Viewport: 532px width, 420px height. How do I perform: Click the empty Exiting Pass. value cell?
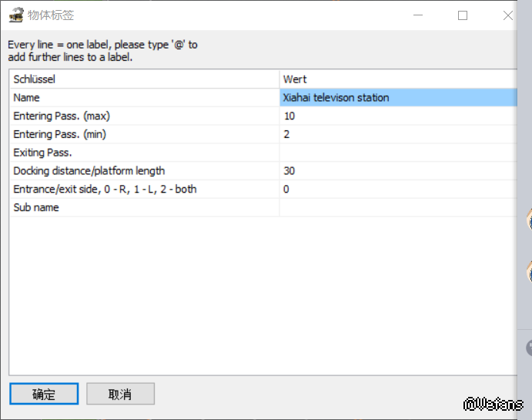pos(398,153)
